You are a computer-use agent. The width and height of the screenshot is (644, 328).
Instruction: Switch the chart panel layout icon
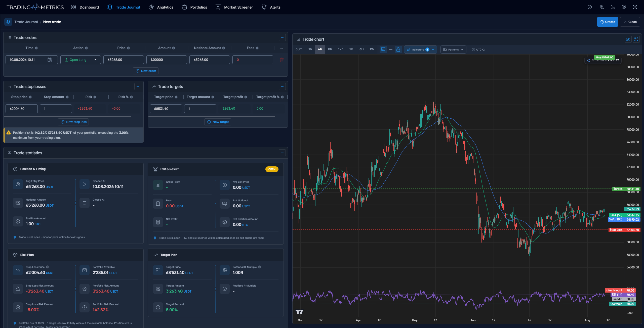pyautogui.click(x=628, y=39)
